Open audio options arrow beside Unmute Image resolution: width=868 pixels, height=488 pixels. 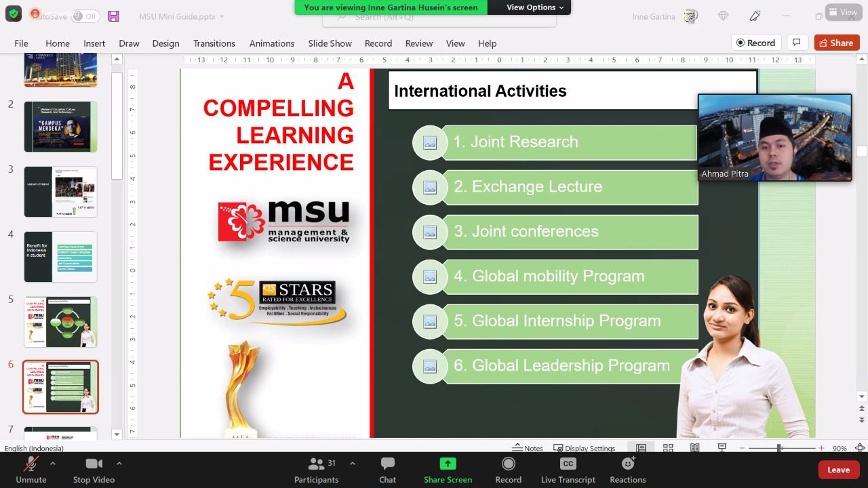click(53, 464)
